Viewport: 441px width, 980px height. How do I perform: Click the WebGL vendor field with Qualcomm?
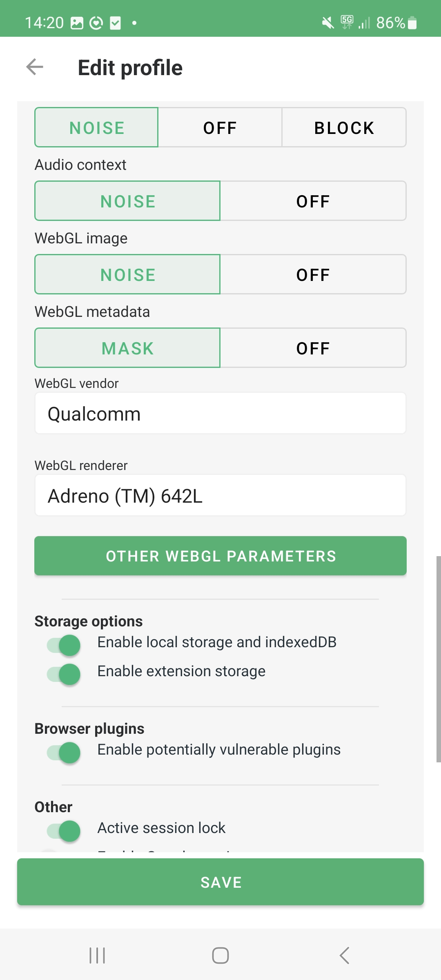click(220, 413)
